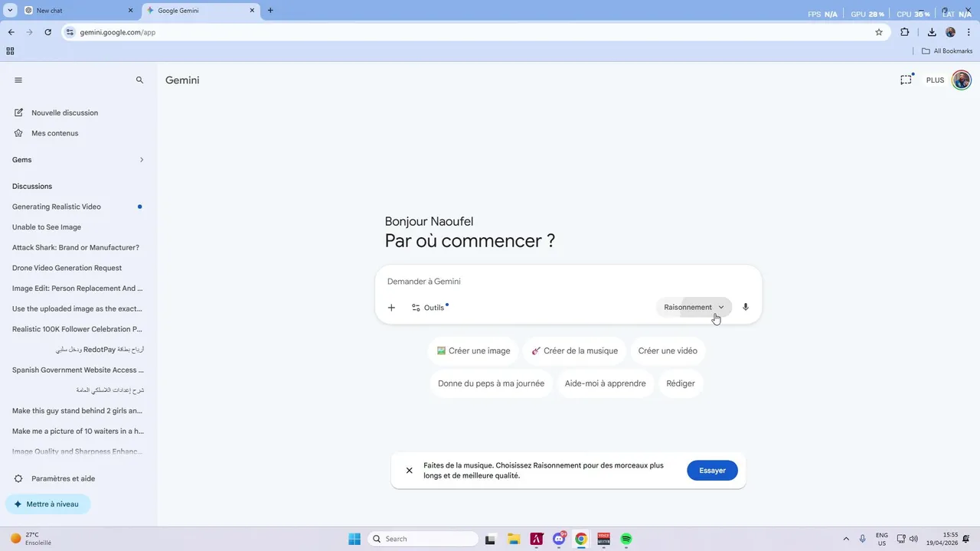Click the taskbar Search box
Image resolution: width=980 pixels, height=551 pixels.
[x=423, y=539]
